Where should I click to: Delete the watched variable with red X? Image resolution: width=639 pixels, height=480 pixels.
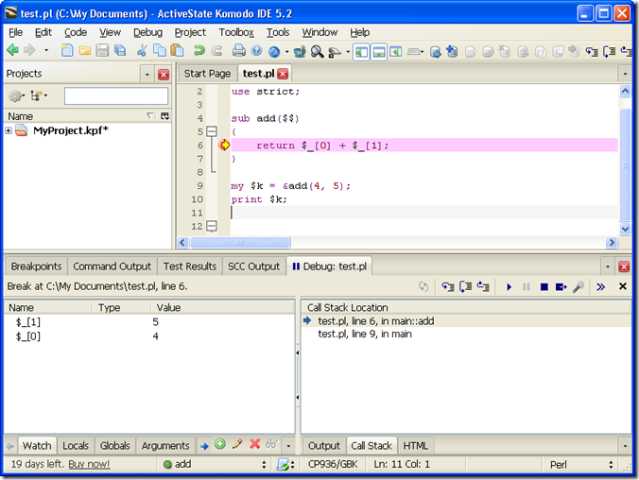(255, 444)
